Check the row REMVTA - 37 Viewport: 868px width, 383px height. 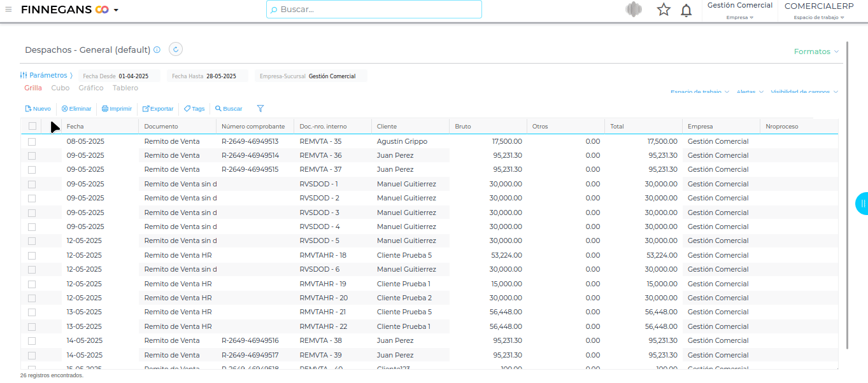click(x=32, y=170)
